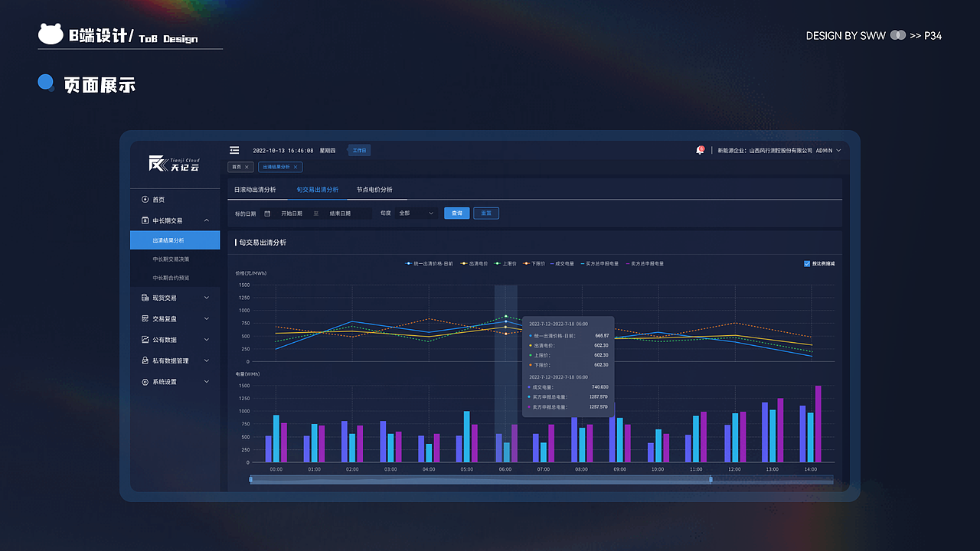Open 中长期合约预览 in the sidebar
The width and height of the screenshot is (980, 551).
pos(175,278)
